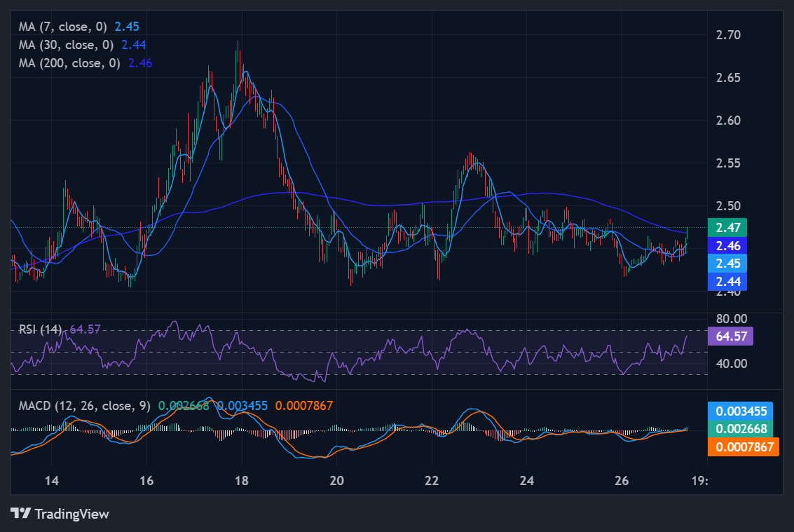Click date 22 on the time axis
Screen dimensions: 794x532
tap(432, 481)
